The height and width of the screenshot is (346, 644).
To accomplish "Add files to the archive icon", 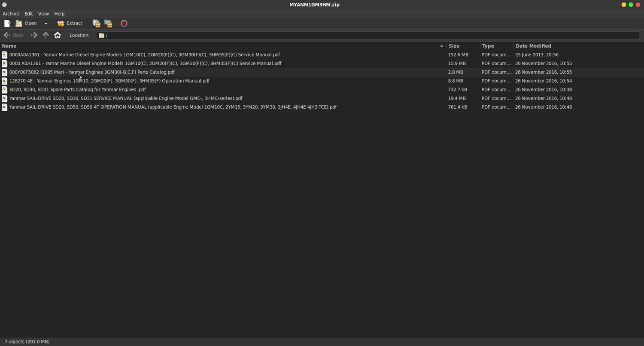I will [96, 23].
